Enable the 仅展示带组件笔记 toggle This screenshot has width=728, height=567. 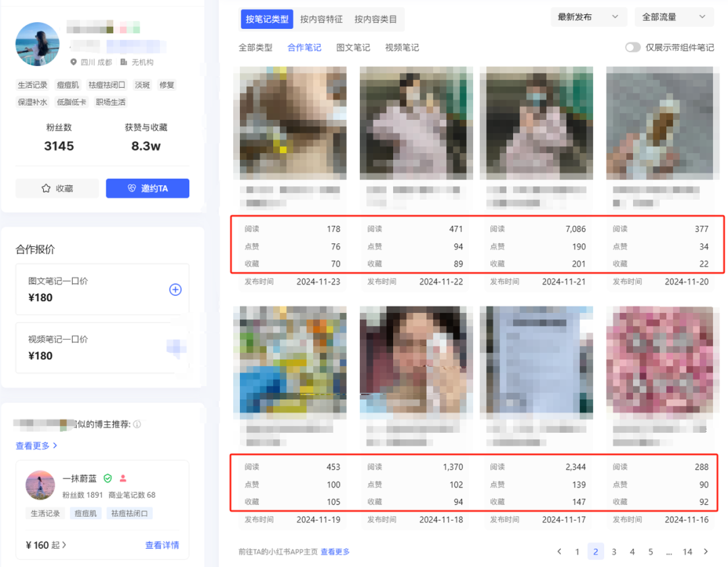632,47
